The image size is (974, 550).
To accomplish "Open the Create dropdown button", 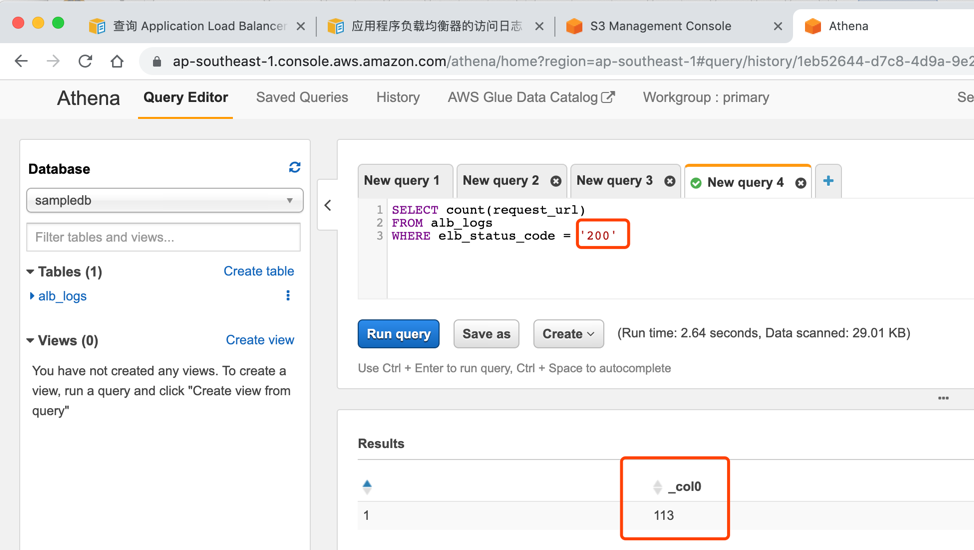I will point(568,334).
